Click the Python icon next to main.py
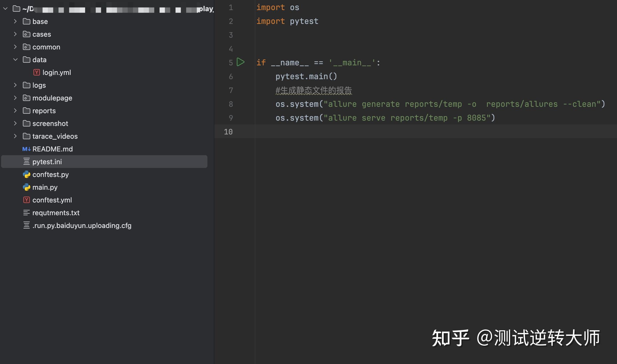Screen dimensions: 617x364 pyautogui.click(x=26, y=187)
